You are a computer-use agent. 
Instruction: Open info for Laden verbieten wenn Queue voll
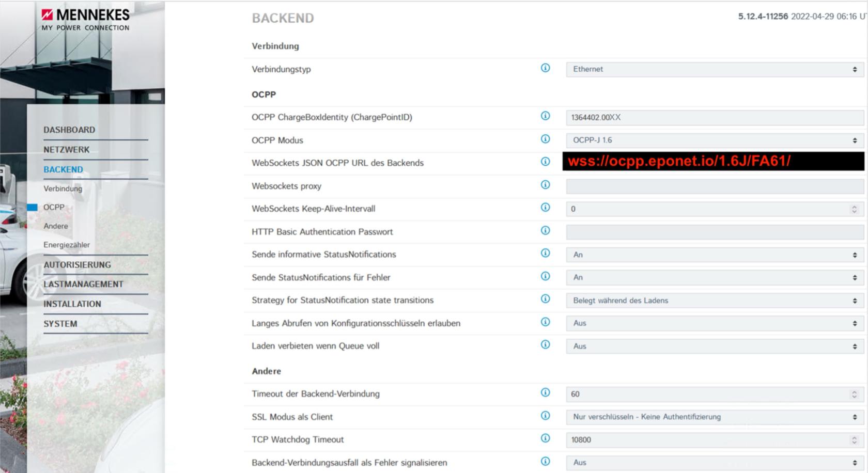[545, 345]
